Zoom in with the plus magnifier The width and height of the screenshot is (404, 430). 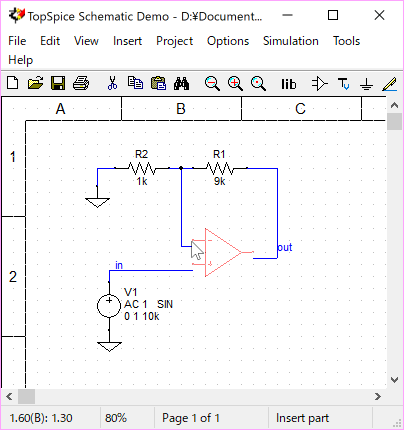pyautogui.click(x=235, y=84)
